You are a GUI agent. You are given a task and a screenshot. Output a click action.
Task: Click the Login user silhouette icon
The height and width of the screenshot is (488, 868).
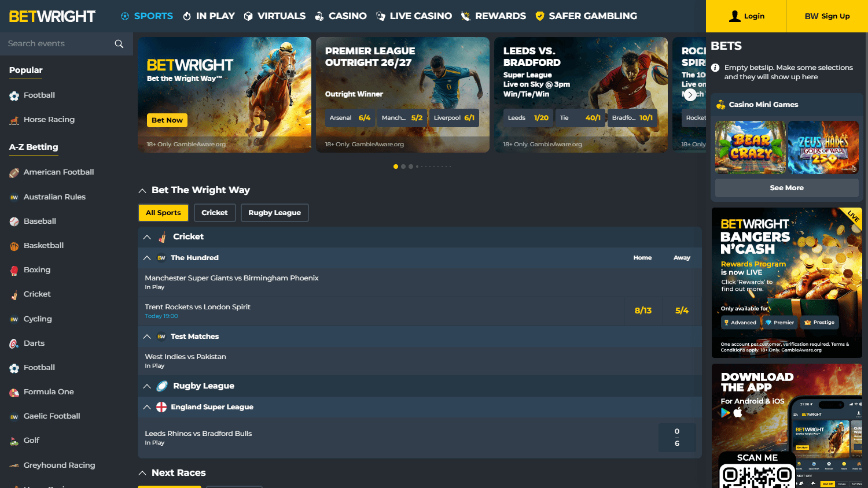click(735, 16)
